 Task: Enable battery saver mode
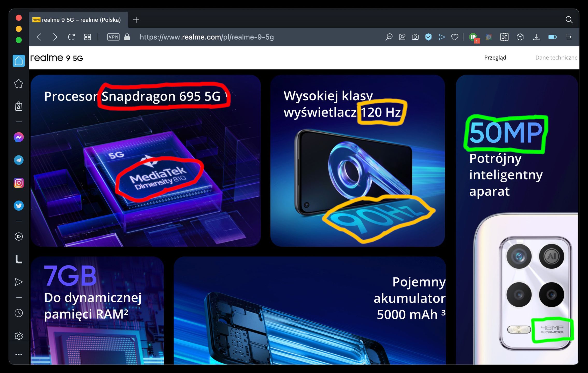pos(552,37)
